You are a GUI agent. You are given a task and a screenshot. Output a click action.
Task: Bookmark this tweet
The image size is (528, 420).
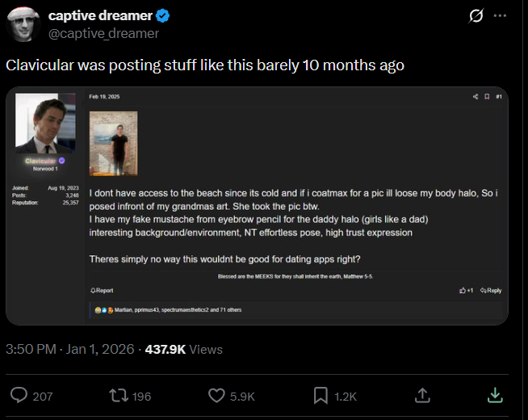[321, 395]
